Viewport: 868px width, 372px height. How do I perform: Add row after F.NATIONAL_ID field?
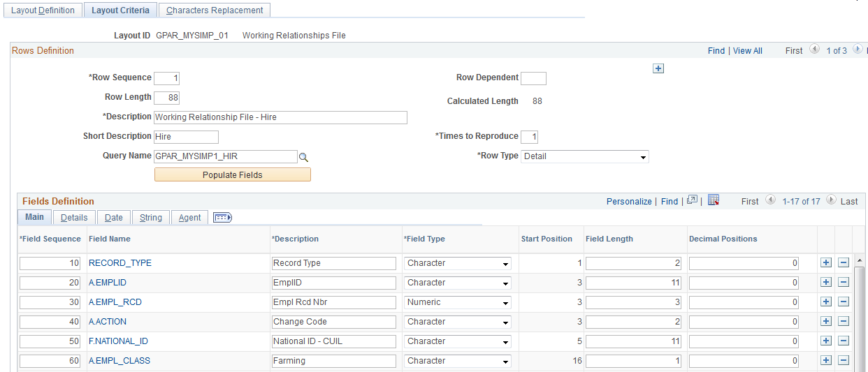click(x=825, y=341)
